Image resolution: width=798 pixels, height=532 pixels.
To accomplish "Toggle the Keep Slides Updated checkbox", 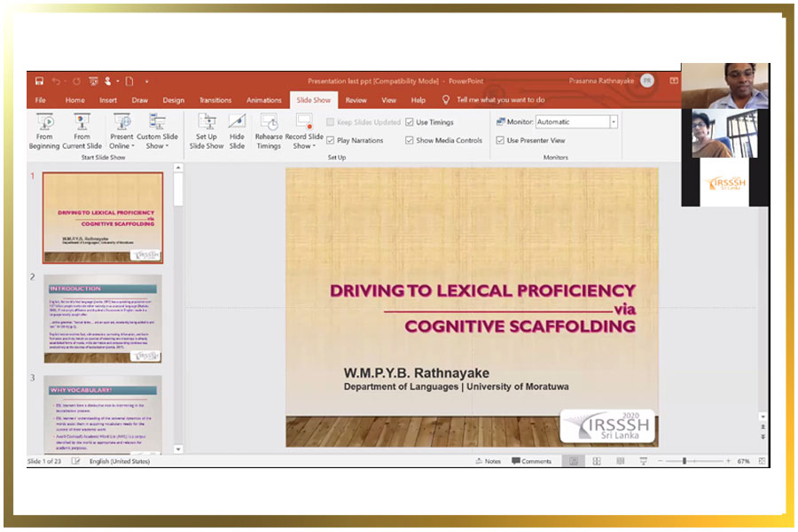I will [331, 122].
